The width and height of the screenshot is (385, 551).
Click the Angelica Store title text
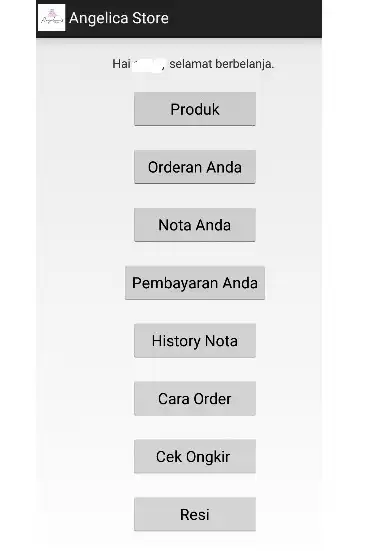tap(119, 18)
